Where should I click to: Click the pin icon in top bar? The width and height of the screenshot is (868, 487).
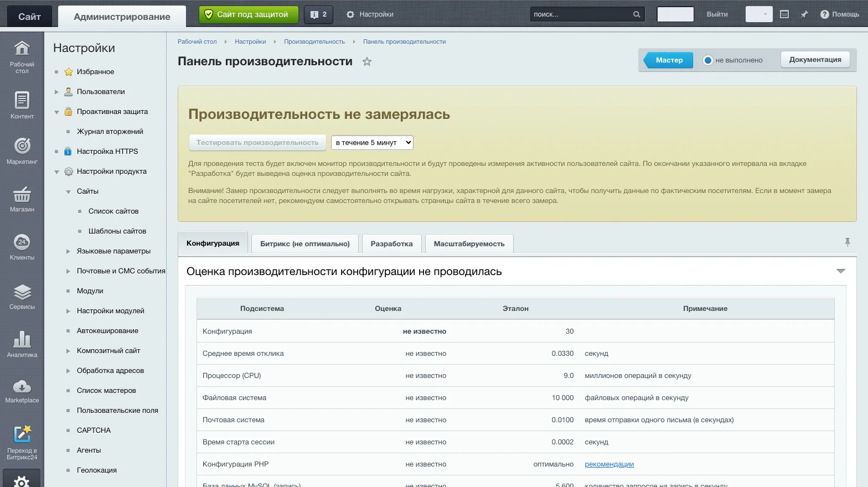[x=804, y=14]
